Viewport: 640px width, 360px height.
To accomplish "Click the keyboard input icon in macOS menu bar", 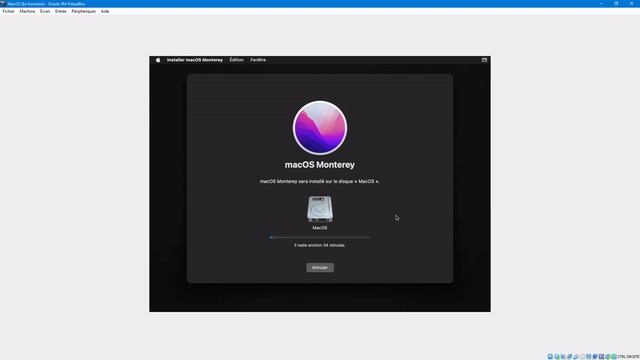I will coord(484,60).
